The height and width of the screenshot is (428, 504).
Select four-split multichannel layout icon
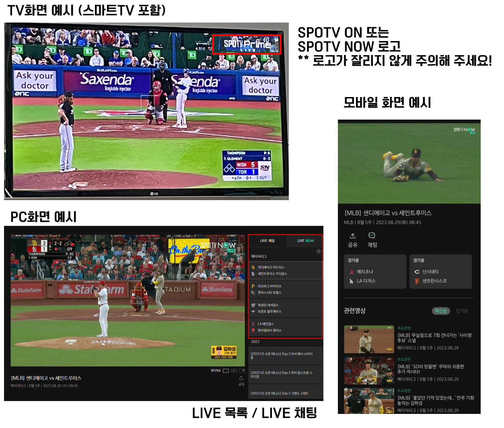234,370
